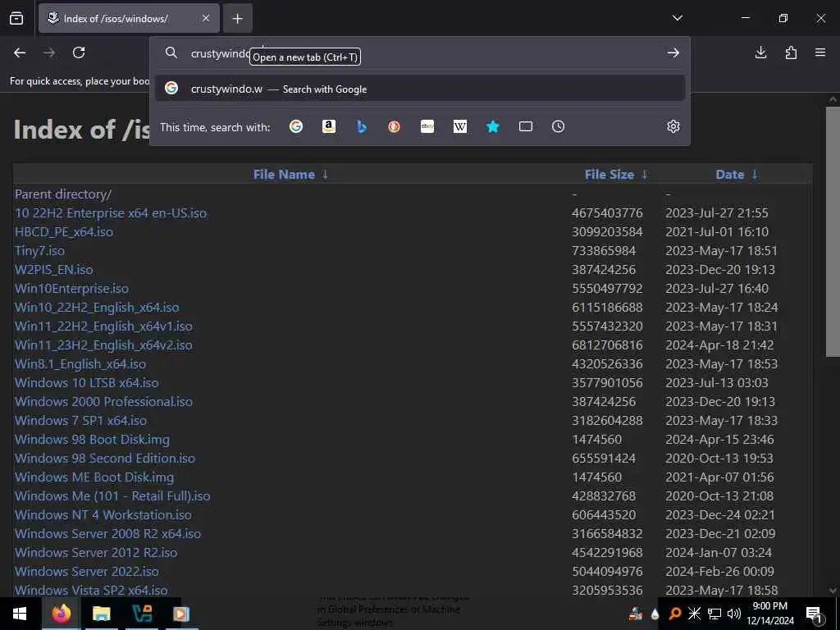Open Windows Vista SP2 x64.iso link
This screenshot has height=630, width=840.
click(x=91, y=590)
